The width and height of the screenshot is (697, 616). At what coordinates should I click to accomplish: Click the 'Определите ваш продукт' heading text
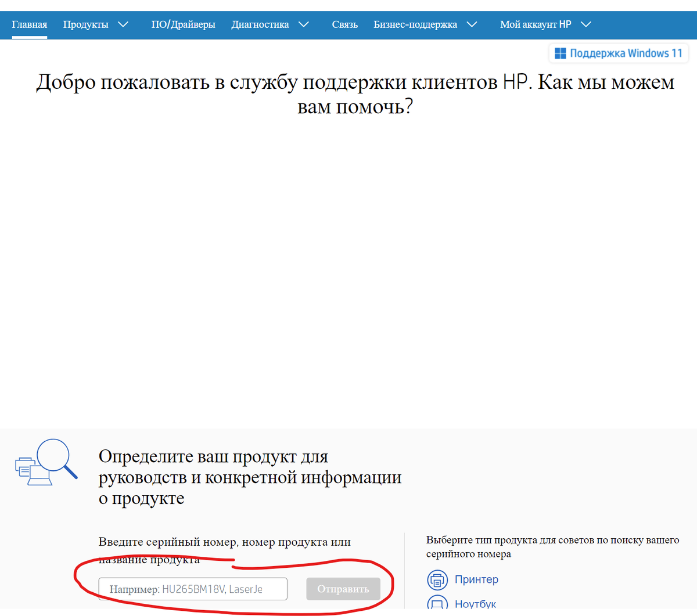click(x=250, y=477)
